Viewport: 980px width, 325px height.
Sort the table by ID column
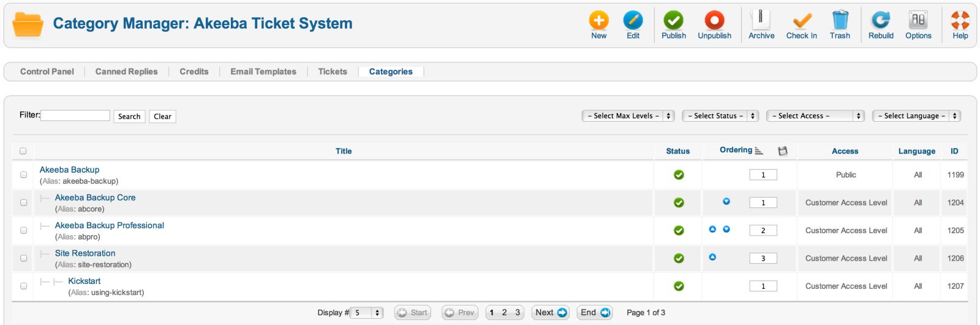point(954,151)
